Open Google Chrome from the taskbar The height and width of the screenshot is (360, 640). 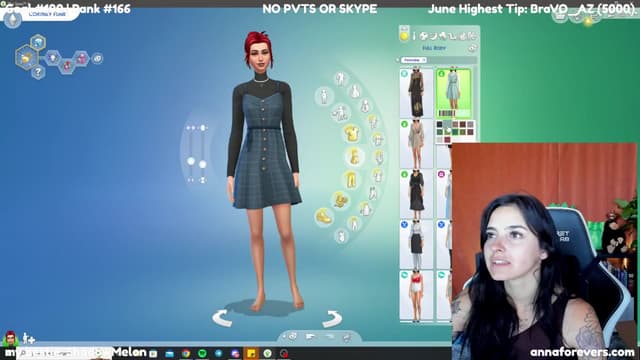(186, 353)
